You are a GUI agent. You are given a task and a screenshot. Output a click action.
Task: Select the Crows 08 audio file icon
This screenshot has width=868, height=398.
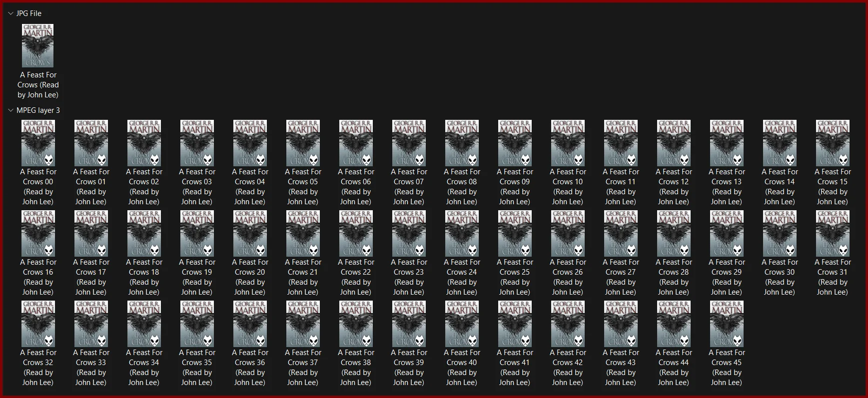462,143
